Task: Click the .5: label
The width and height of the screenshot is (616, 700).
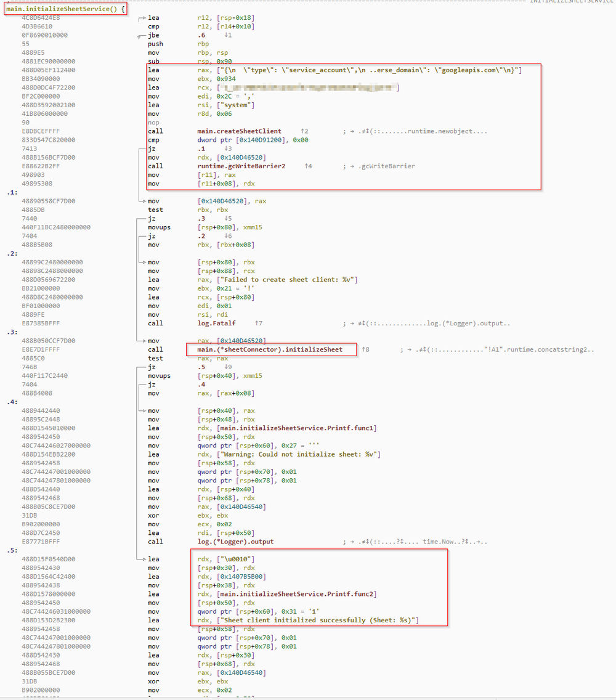Action: 12,550
